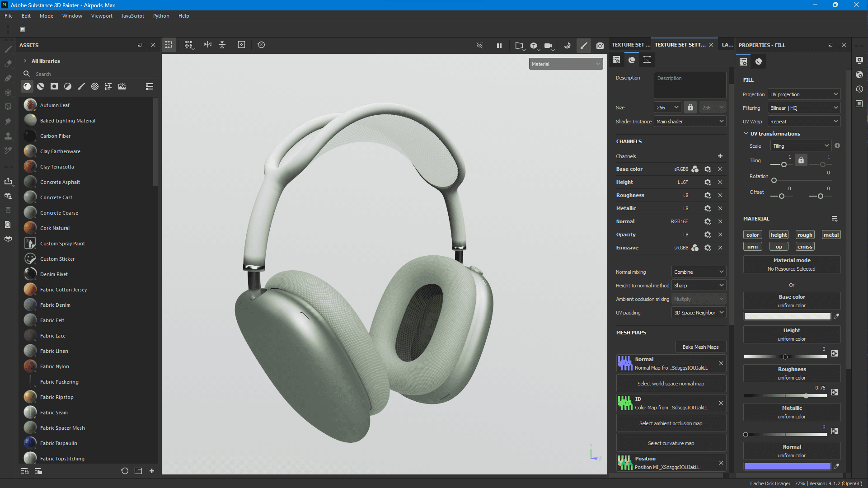Screen dimensions: 868x488
Task: Open the Shader Instance dropdown
Action: [689, 122]
